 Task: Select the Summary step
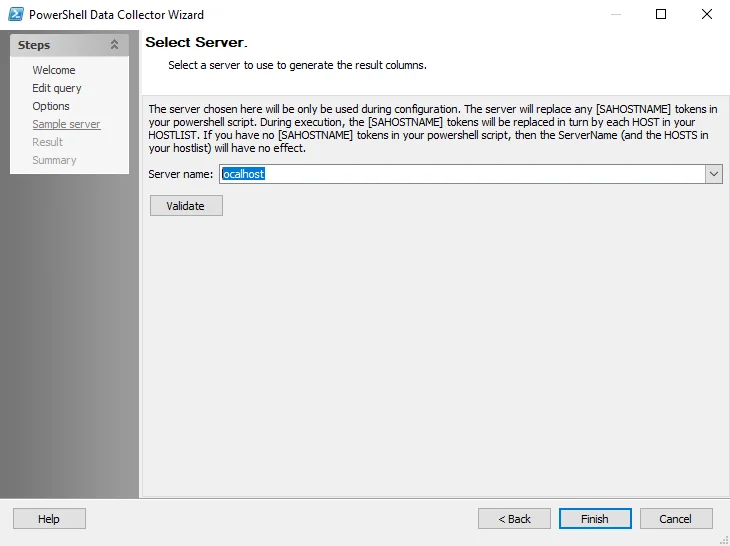(54, 160)
